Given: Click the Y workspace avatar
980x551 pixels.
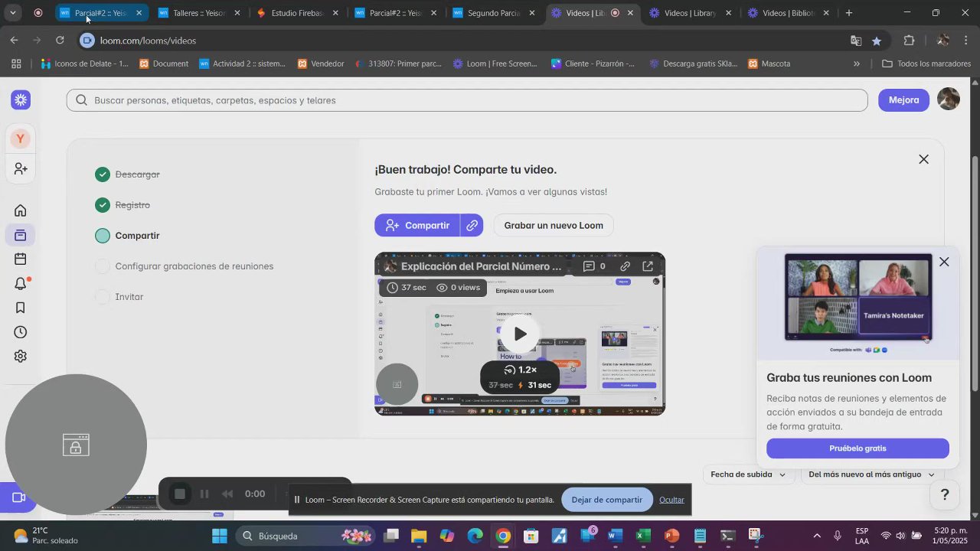Looking at the screenshot, I should (x=21, y=139).
